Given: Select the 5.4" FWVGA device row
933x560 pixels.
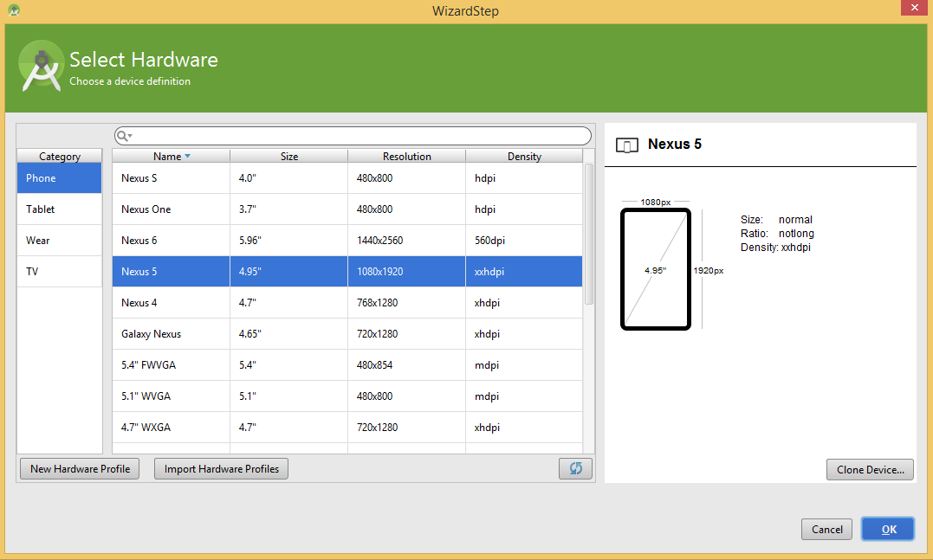Looking at the screenshot, I should 347,365.
